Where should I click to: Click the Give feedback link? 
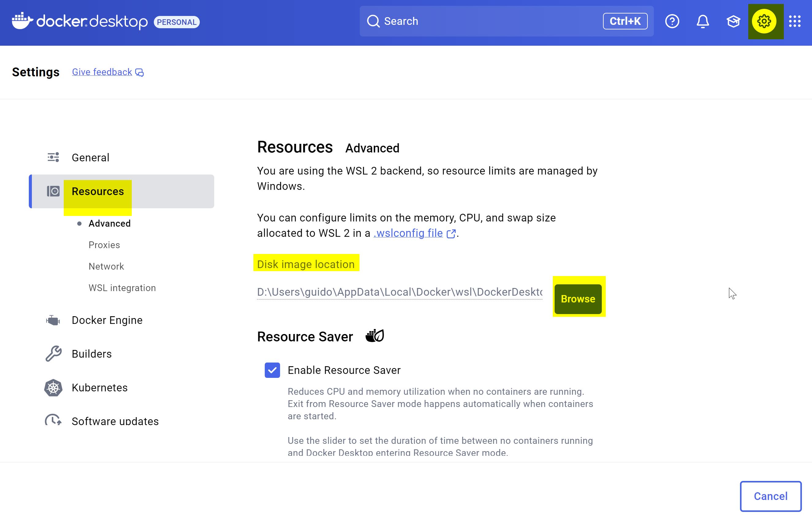(x=102, y=72)
